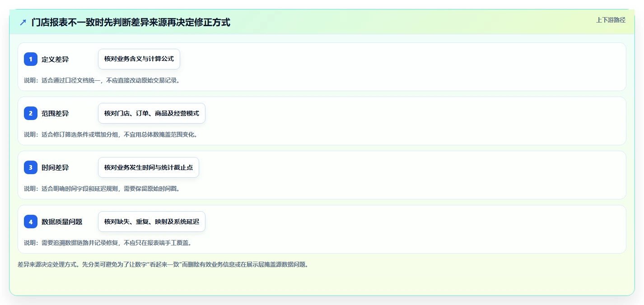
Task: Click the 核对缺失、重复、映射及系统延迟 chip
Action: point(152,222)
